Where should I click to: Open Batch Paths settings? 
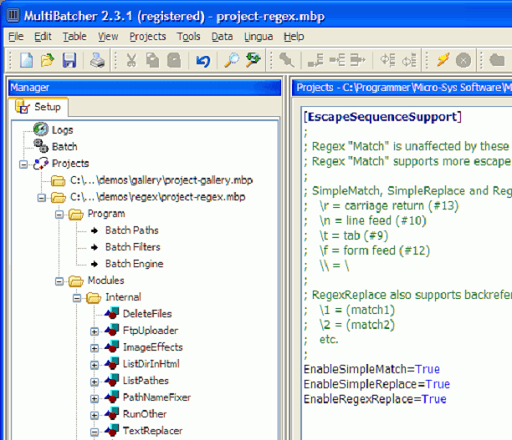pyautogui.click(x=132, y=230)
